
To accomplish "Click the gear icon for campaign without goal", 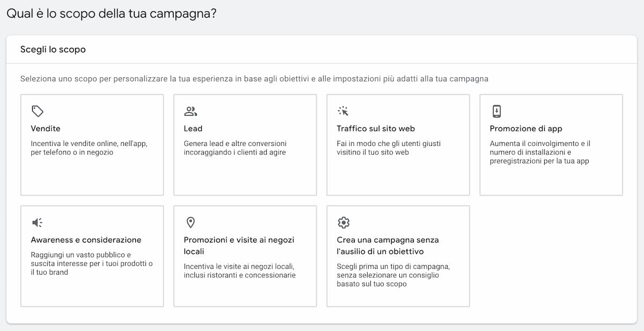I will point(343,222).
